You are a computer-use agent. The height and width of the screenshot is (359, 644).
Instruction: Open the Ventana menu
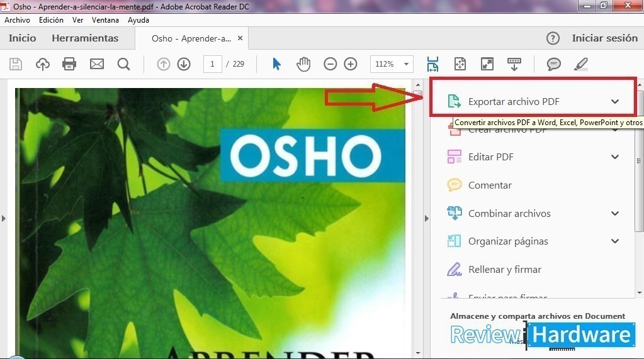point(105,20)
